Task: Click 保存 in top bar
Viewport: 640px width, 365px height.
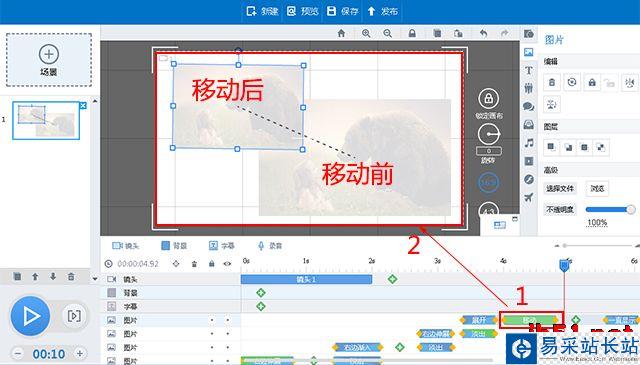Action: (x=342, y=11)
